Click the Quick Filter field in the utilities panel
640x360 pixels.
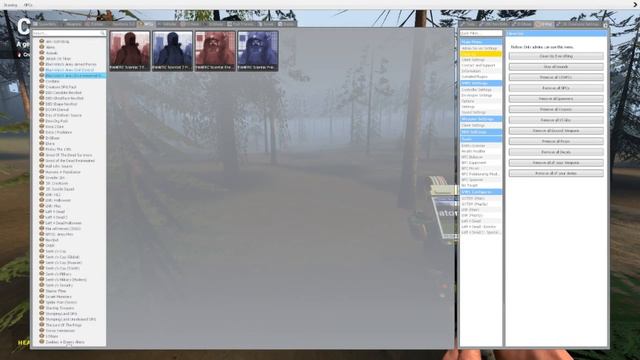tap(481, 33)
